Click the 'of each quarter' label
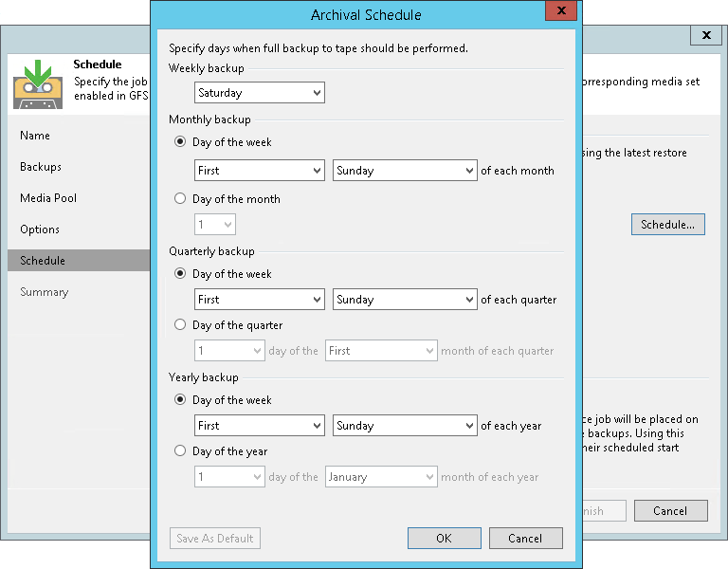728x569 pixels. click(519, 300)
